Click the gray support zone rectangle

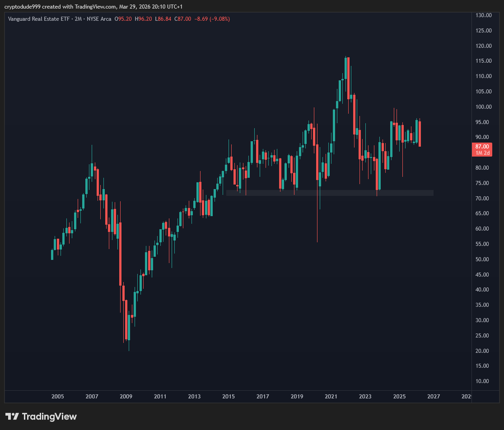click(330, 193)
